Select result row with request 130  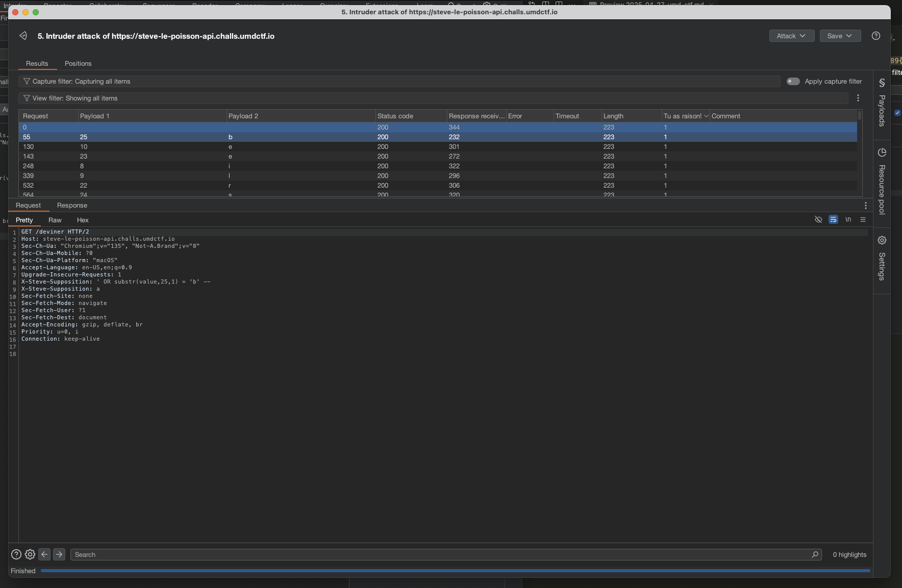point(438,147)
